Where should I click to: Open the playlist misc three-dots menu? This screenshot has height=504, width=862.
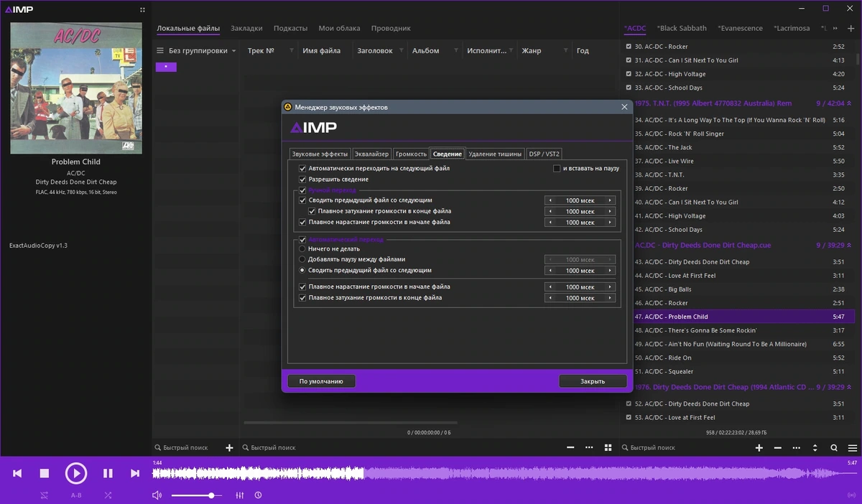[x=797, y=447]
